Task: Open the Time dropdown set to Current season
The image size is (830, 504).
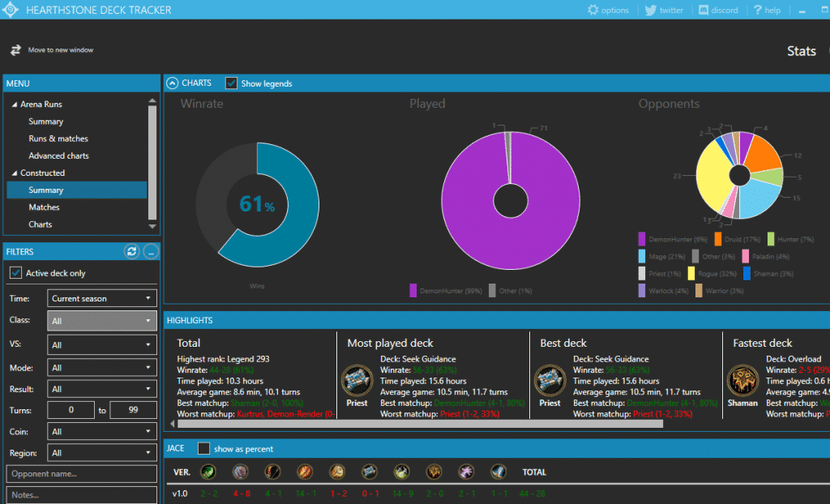Action: tap(101, 298)
